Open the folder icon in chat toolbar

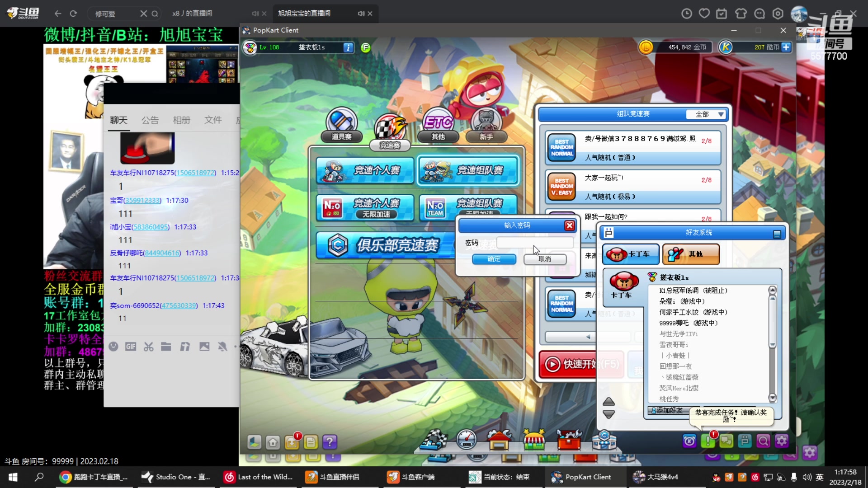click(x=166, y=347)
